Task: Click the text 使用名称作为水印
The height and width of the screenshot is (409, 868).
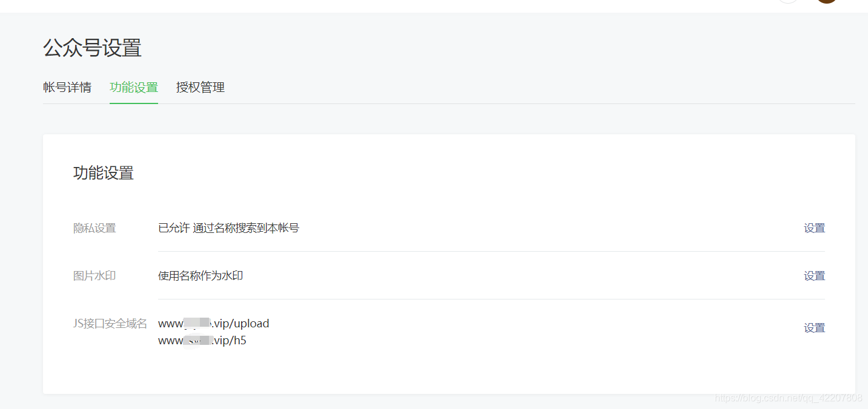Action: point(200,275)
